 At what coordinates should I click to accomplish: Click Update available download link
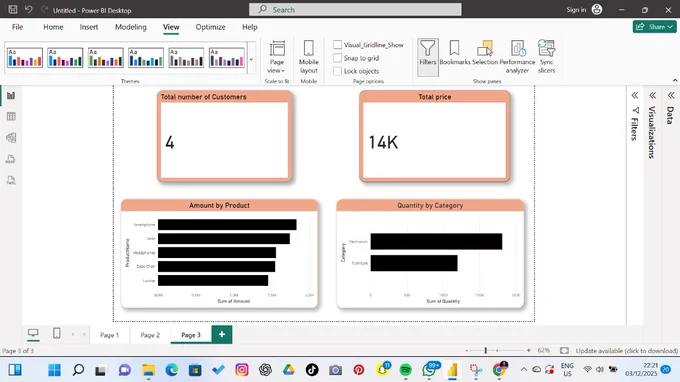626,350
